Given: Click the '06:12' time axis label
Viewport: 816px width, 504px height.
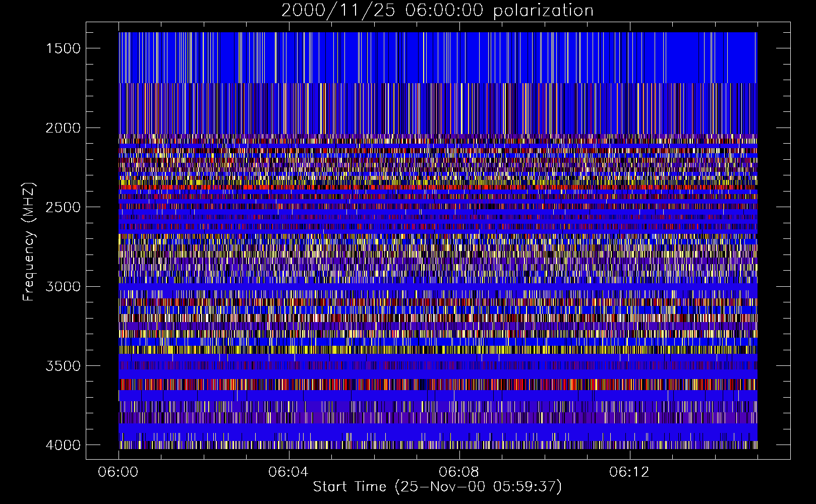Looking at the screenshot, I should (x=629, y=472).
